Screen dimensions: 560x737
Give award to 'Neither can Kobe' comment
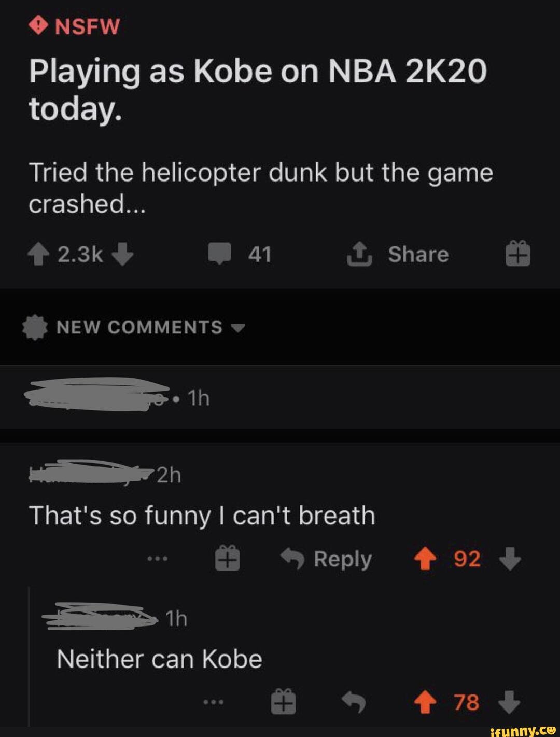point(284,701)
